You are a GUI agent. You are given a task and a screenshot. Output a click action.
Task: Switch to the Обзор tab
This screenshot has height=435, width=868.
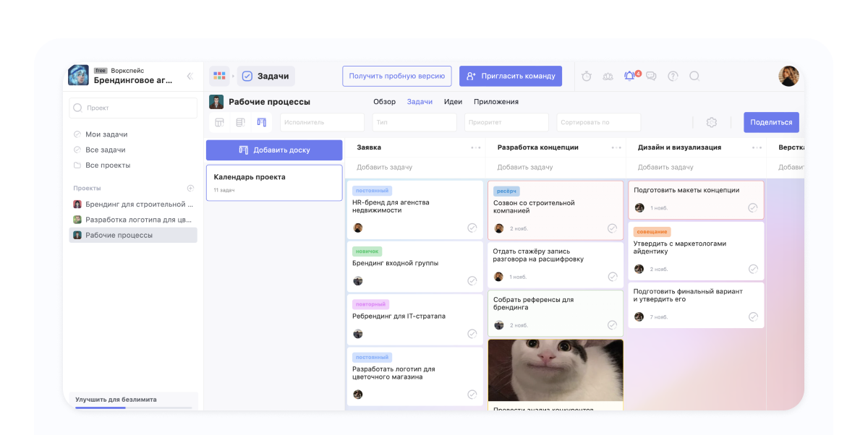tap(384, 102)
